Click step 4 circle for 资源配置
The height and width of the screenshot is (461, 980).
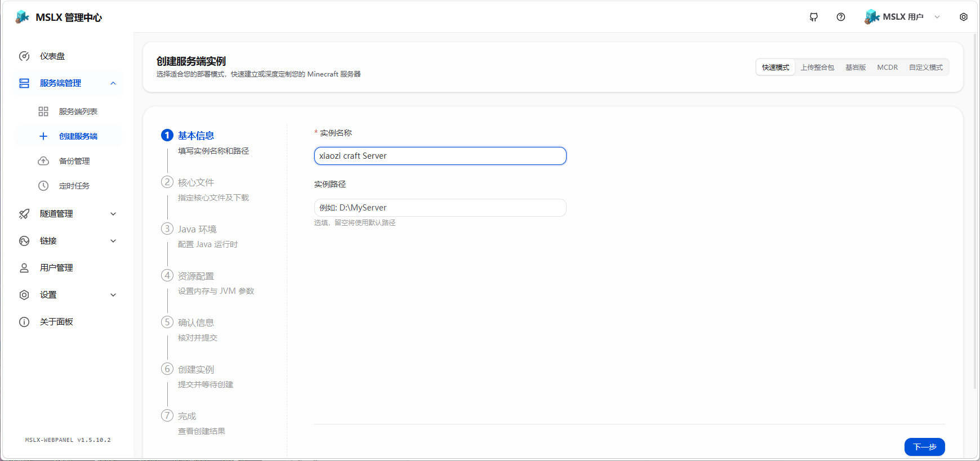[x=167, y=275]
